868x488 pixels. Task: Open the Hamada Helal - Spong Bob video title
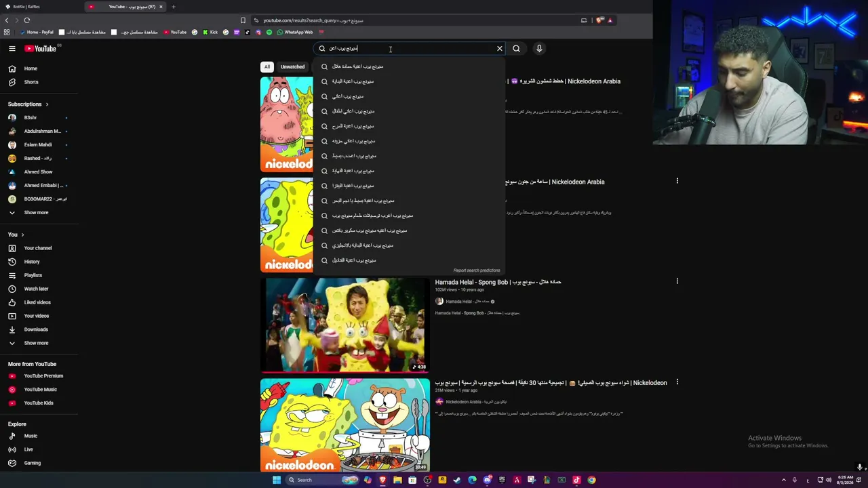[498, 282]
